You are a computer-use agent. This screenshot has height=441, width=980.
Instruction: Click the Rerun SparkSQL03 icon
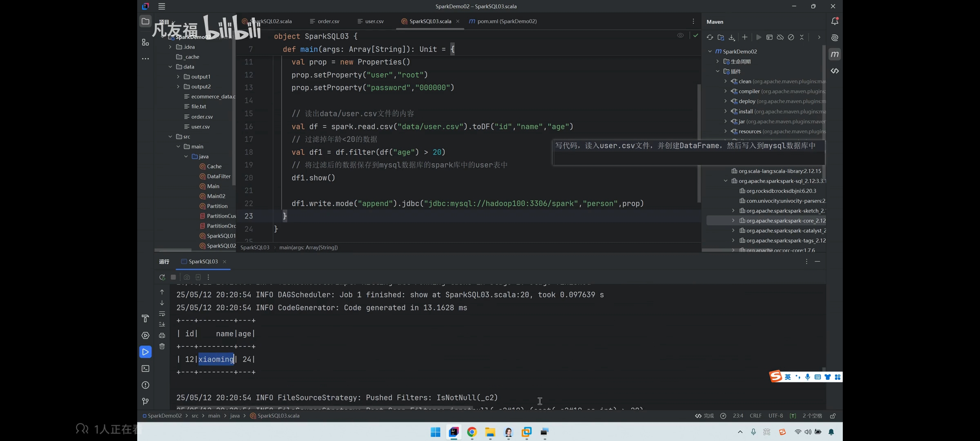click(162, 277)
